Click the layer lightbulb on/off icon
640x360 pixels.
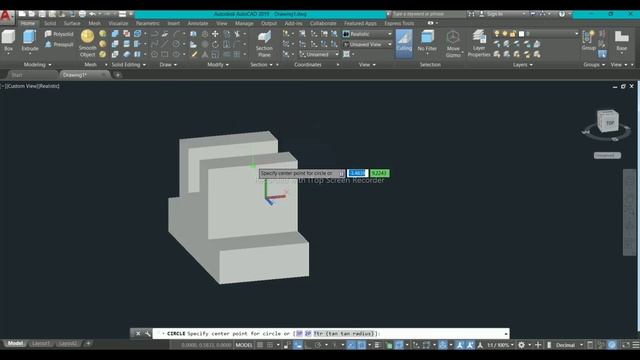point(497,34)
